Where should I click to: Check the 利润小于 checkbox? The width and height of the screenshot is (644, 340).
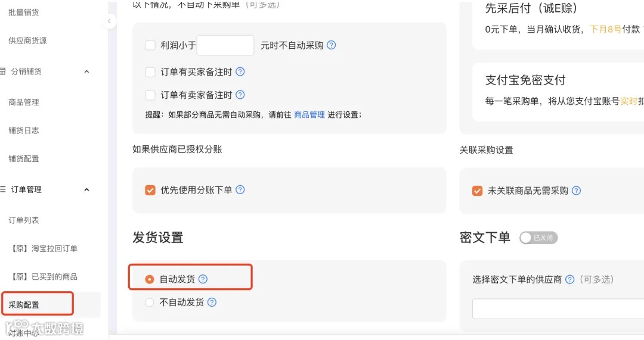point(150,45)
